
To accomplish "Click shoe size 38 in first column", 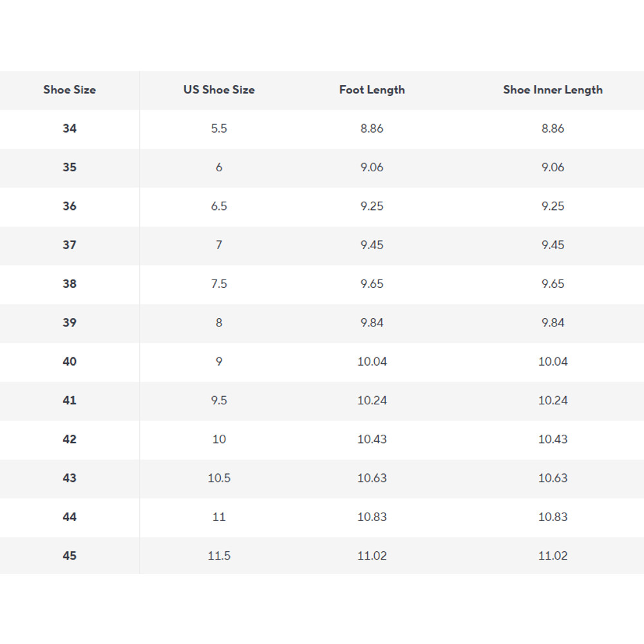I will coord(70,284).
